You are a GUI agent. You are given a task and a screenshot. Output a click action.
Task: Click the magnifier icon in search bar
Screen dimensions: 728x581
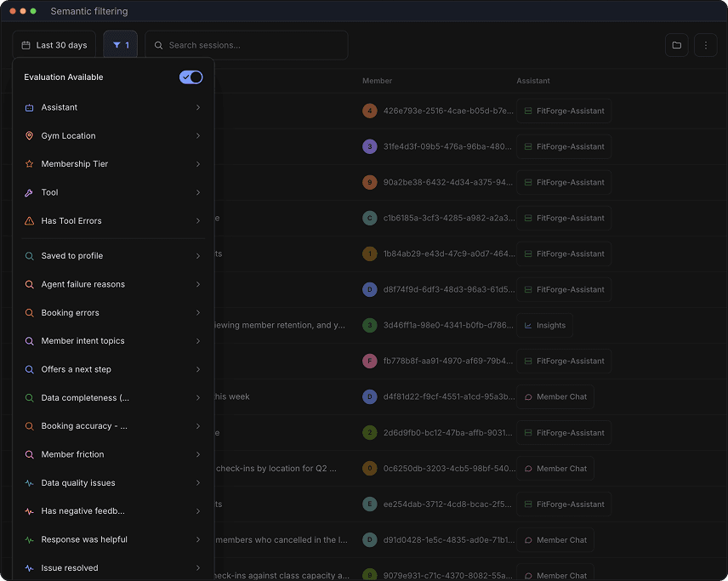pos(158,45)
